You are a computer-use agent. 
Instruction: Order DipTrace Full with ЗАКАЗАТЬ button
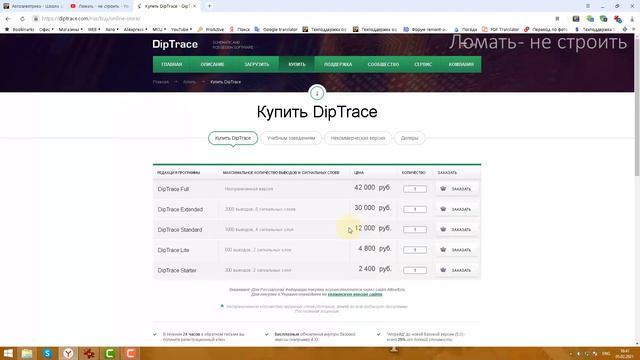456,189
